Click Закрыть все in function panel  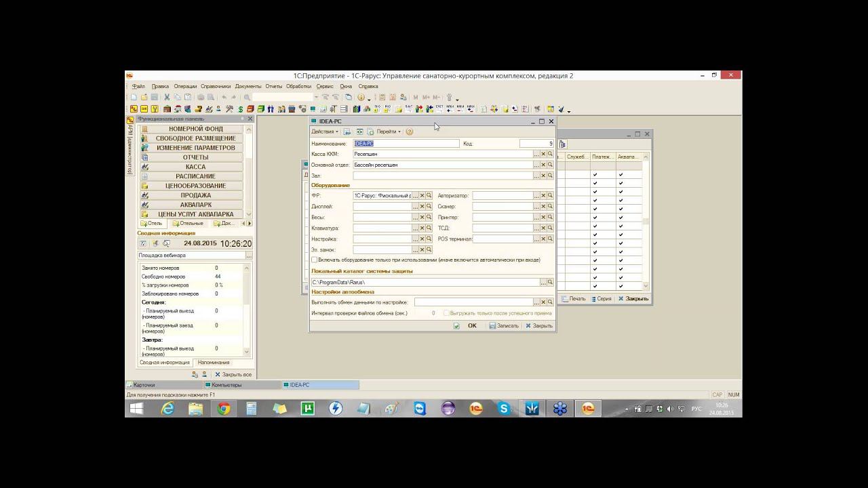click(x=233, y=374)
